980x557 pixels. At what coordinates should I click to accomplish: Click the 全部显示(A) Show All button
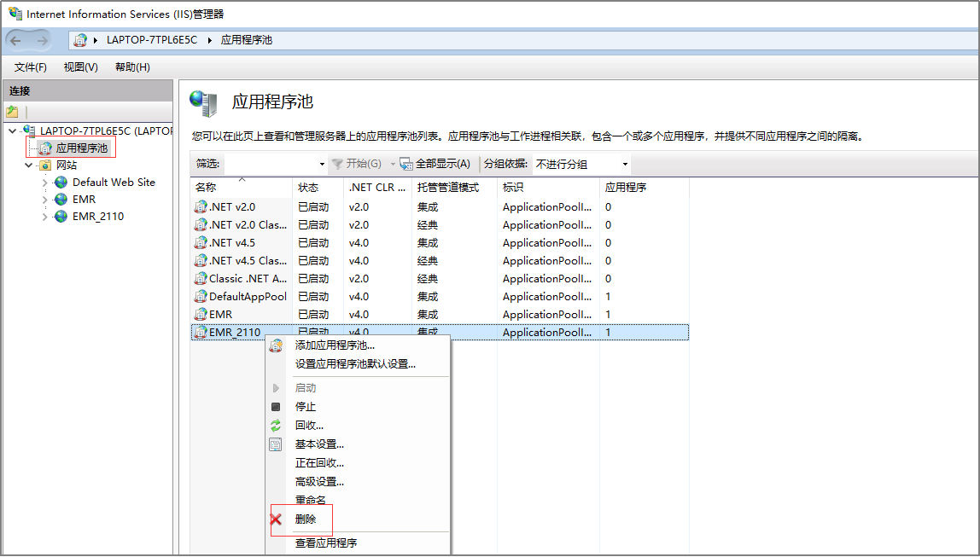(x=435, y=165)
